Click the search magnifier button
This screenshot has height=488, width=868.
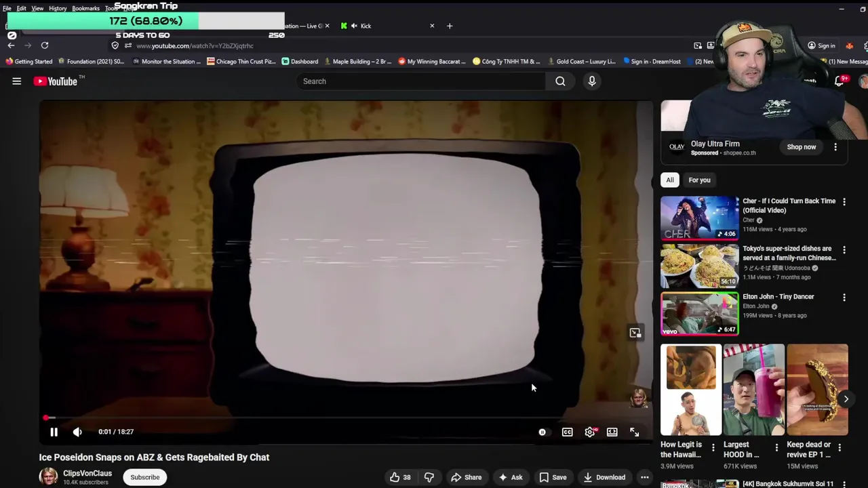pos(560,81)
